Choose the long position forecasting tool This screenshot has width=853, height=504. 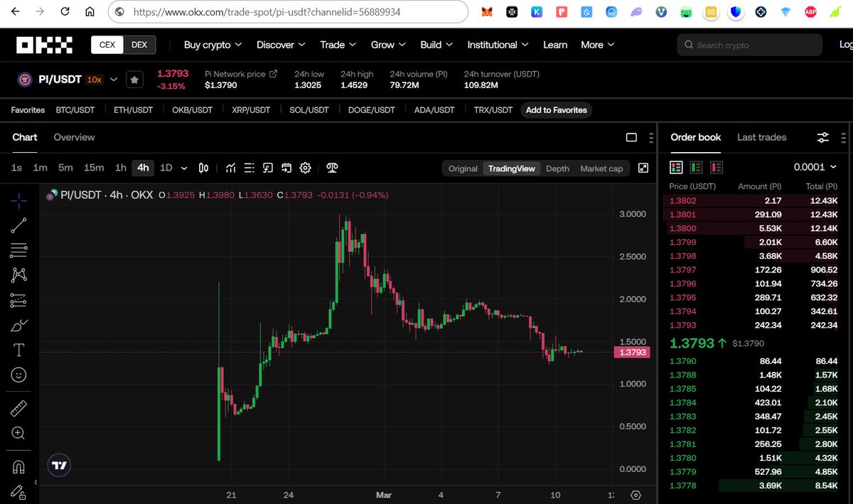pyautogui.click(x=19, y=301)
